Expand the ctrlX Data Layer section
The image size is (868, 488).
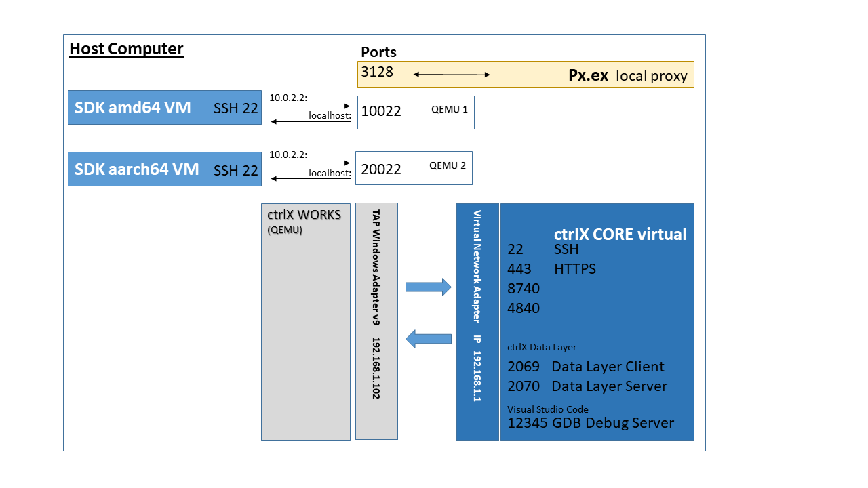pos(541,346)
